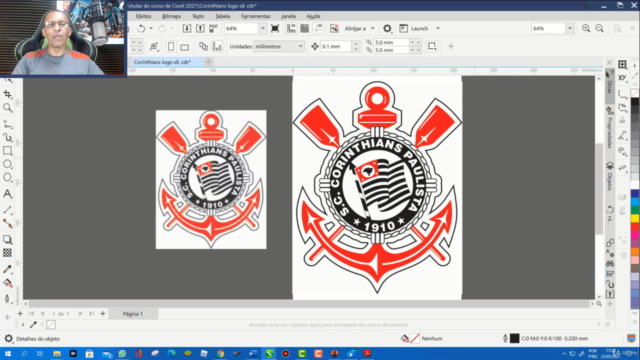640x360 pixels.
Task: Click the Zoom In magnifier icon
Action: click(586, 28)
